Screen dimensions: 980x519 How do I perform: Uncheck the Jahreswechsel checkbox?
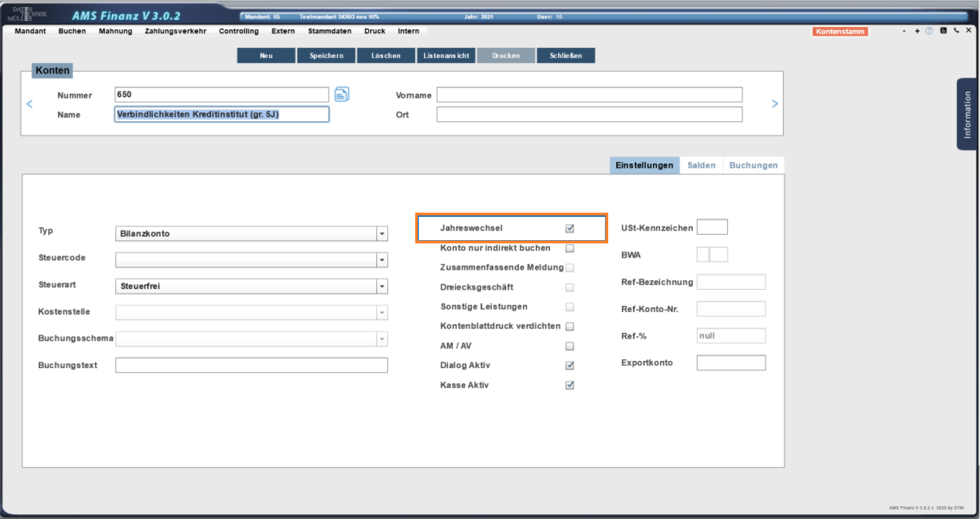coord(570,229)
